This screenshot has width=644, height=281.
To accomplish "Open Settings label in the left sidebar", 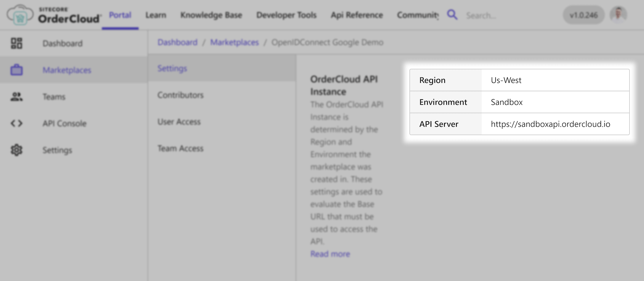I will tap(57, 150).
